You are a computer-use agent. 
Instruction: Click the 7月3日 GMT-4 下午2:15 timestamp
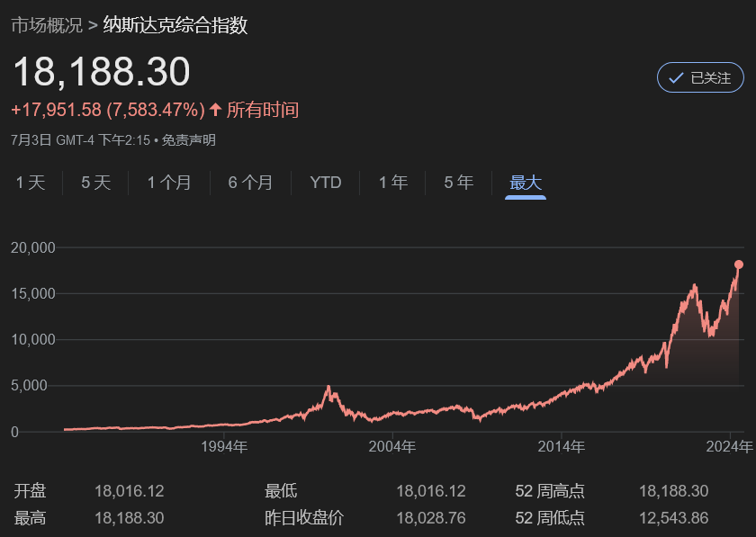point(80,140)
